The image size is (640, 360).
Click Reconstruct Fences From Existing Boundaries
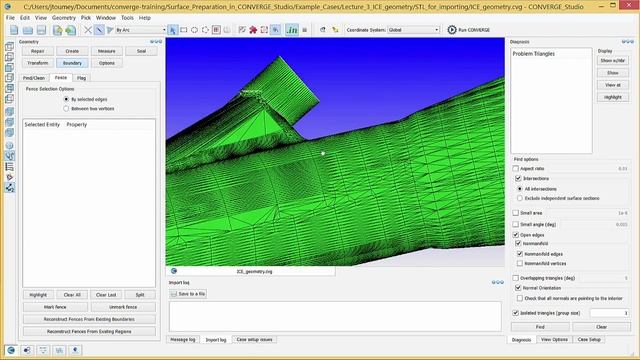(x=89, y=319)
